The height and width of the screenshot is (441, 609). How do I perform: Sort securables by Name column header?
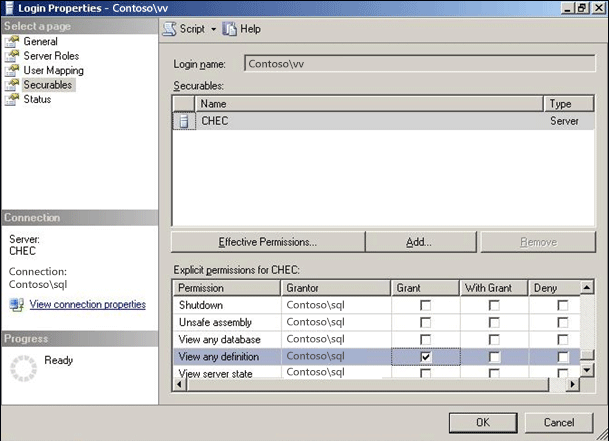click(x=370, y=103)
